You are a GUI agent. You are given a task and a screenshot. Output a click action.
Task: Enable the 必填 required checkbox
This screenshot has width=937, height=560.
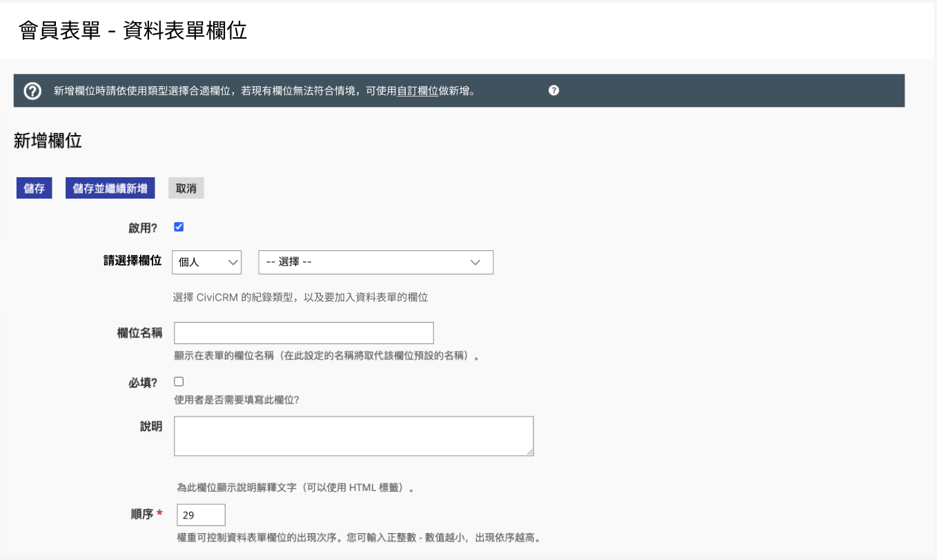click(x=179, y=381)
